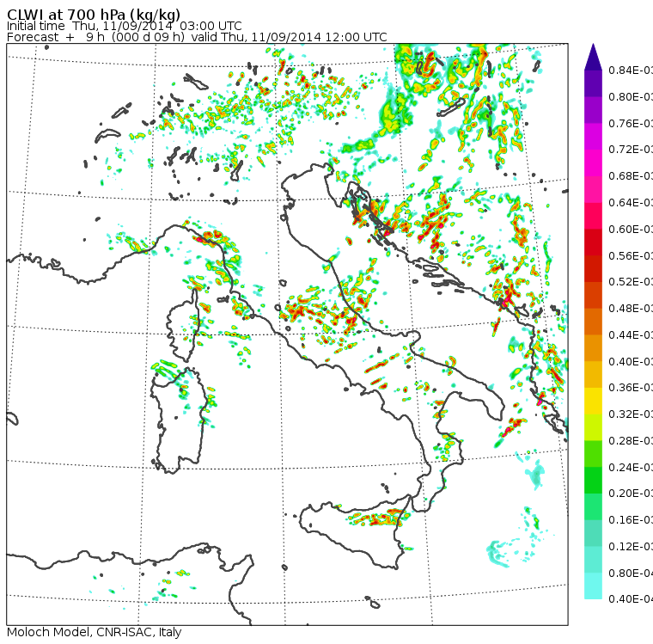Click the 0.56E colorbar label

631,255
